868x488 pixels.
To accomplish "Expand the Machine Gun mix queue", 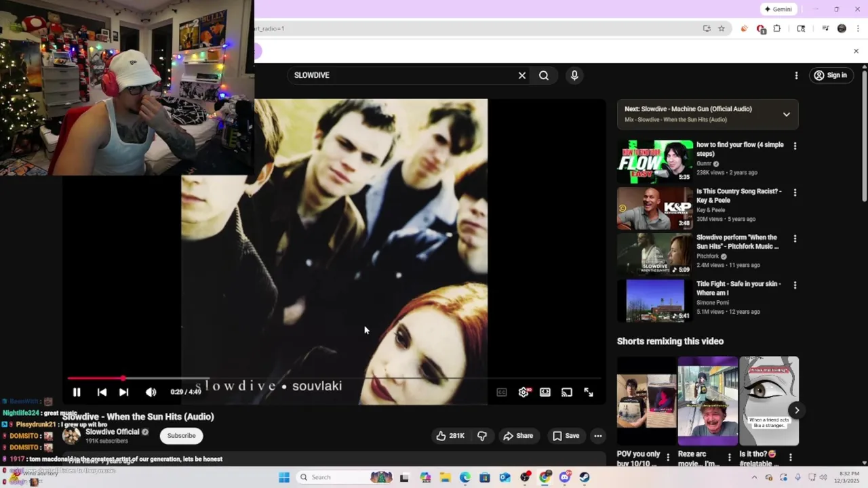I will pyautogui.click(x=787, y=114).
